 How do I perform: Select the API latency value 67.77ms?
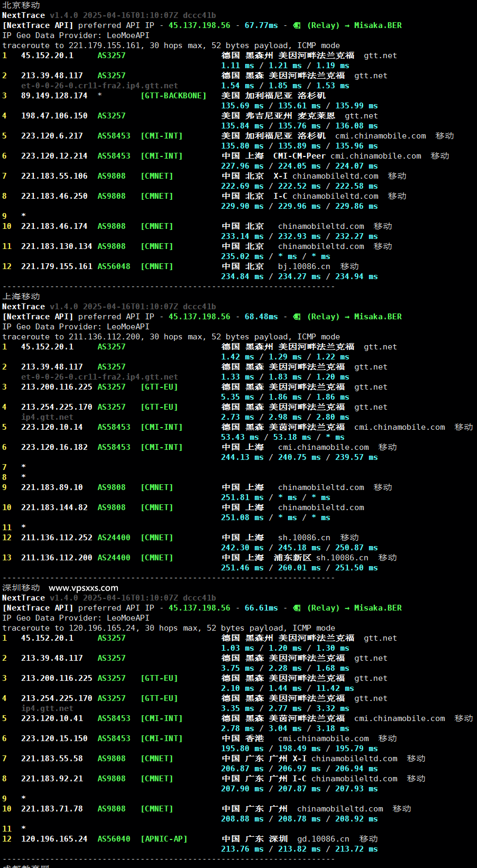261,25
